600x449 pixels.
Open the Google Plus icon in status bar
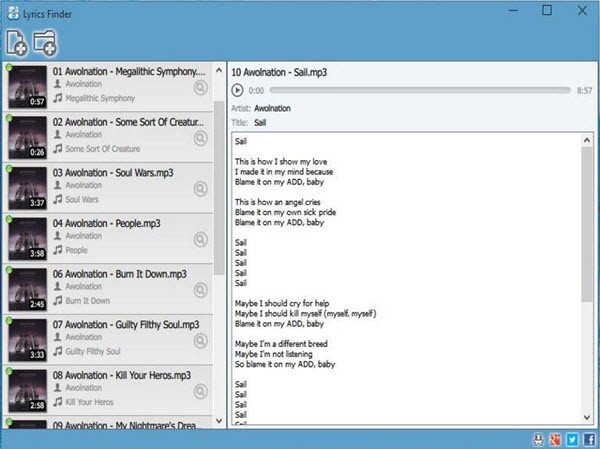point(555,439)
